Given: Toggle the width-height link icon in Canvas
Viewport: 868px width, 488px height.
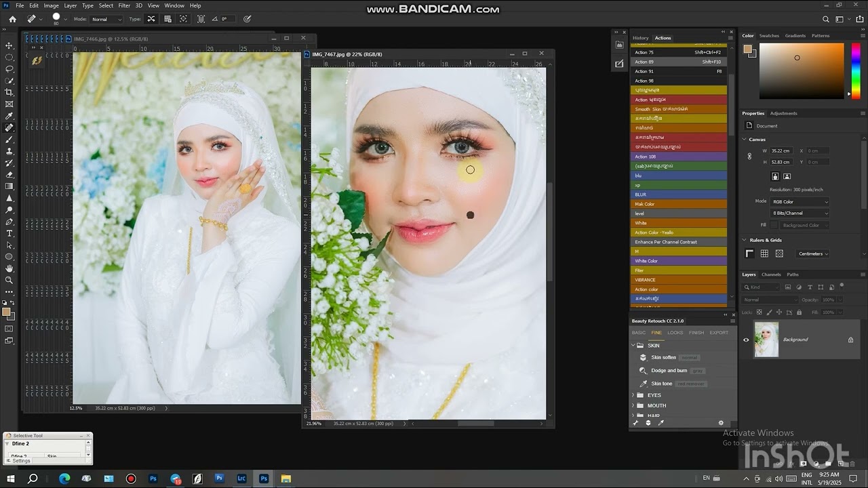Looking at the screenshot, I should click(x=749, y=156).
